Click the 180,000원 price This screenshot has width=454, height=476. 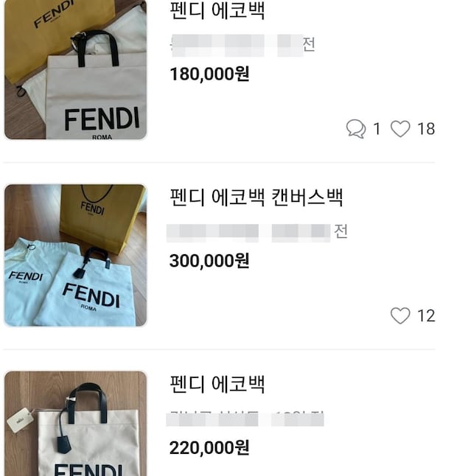coord(209,74)
